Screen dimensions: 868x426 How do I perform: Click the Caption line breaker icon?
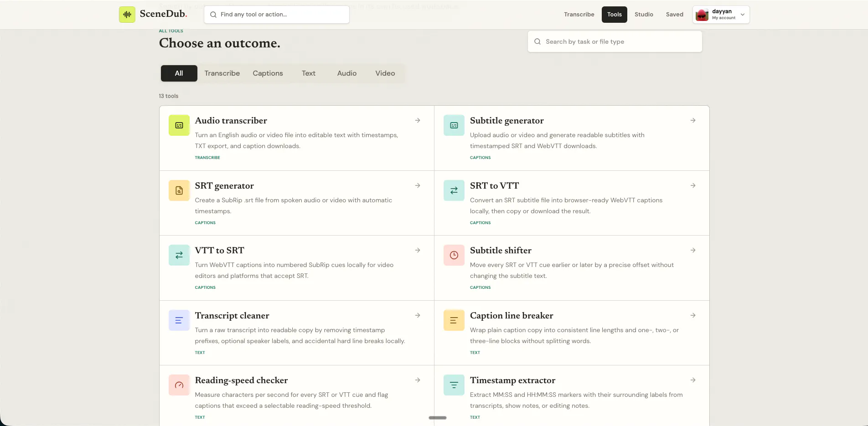[x=454, y=320]
